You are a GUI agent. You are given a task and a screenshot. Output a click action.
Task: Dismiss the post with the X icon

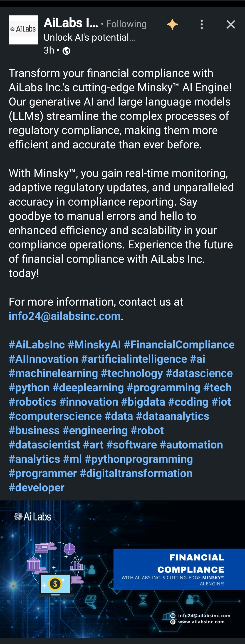[230, 24]
